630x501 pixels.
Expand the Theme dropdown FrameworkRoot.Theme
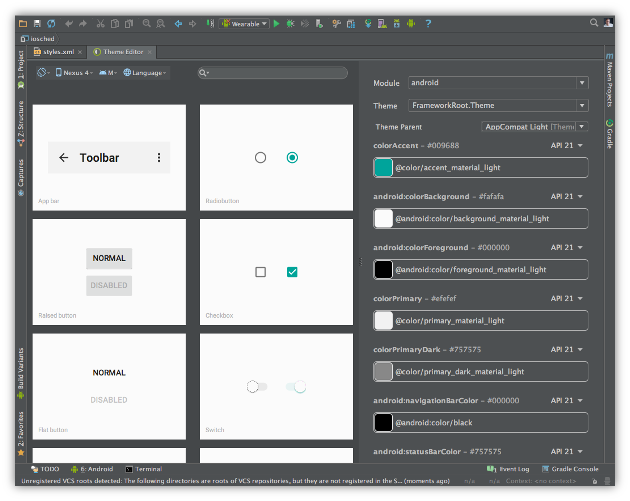click(x=497, y=105)
